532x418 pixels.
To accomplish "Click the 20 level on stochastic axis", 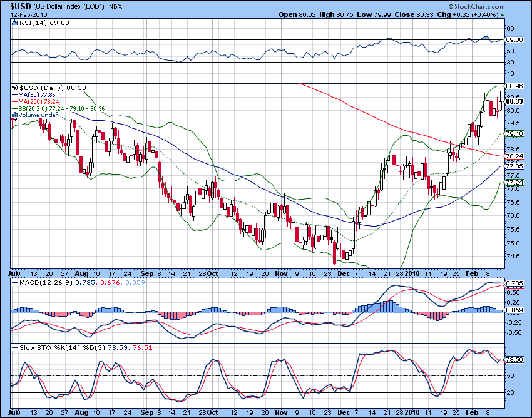I will tap(510, 392).
